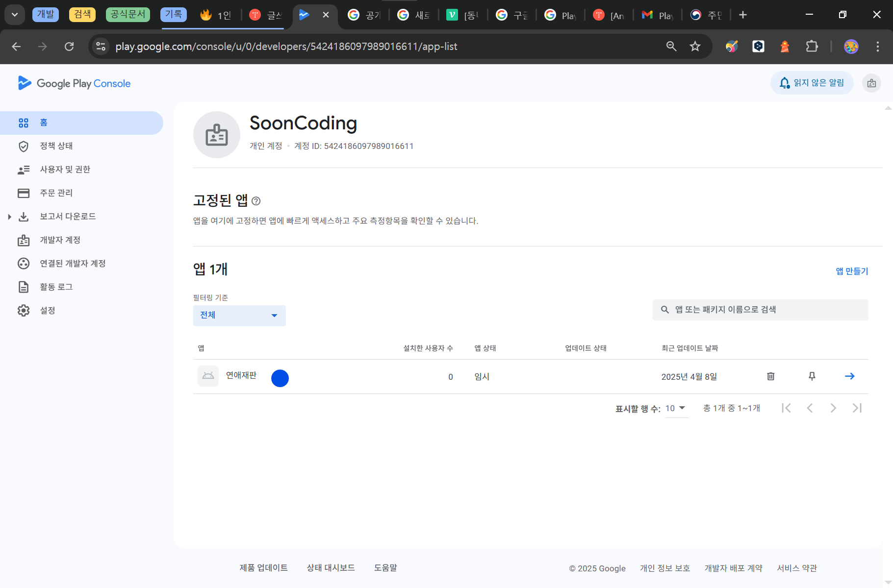The width and height of the screenshot is (893, 588).
Task: Expand the 보고서 다운로드 tree arrow
Action: pyautogui.click(x=9, y=217)
